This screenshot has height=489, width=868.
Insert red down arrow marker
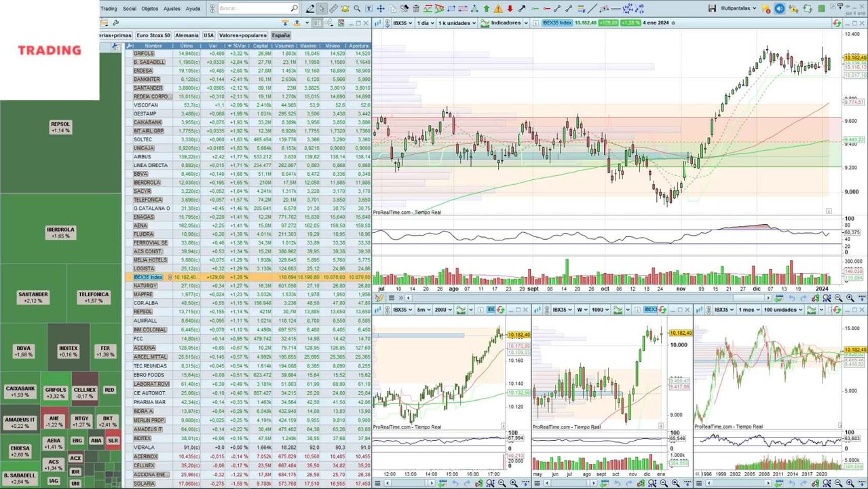point(510,8)
